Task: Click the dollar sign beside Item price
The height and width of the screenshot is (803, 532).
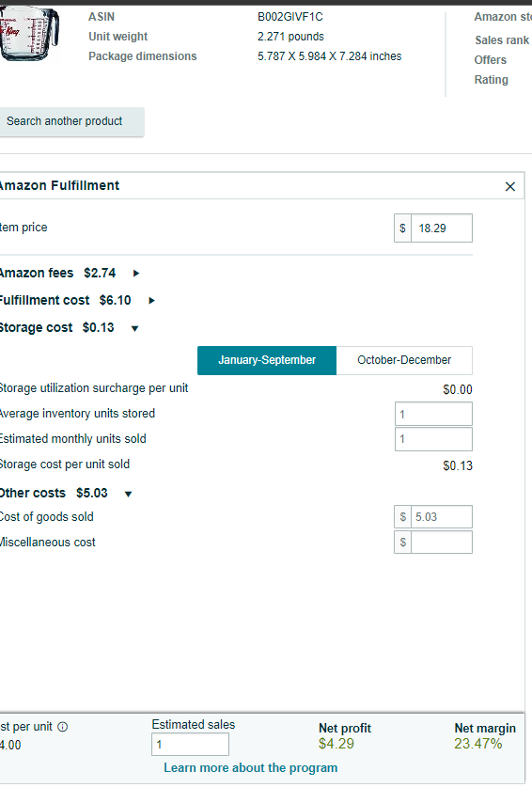Action: pos(402,228)
